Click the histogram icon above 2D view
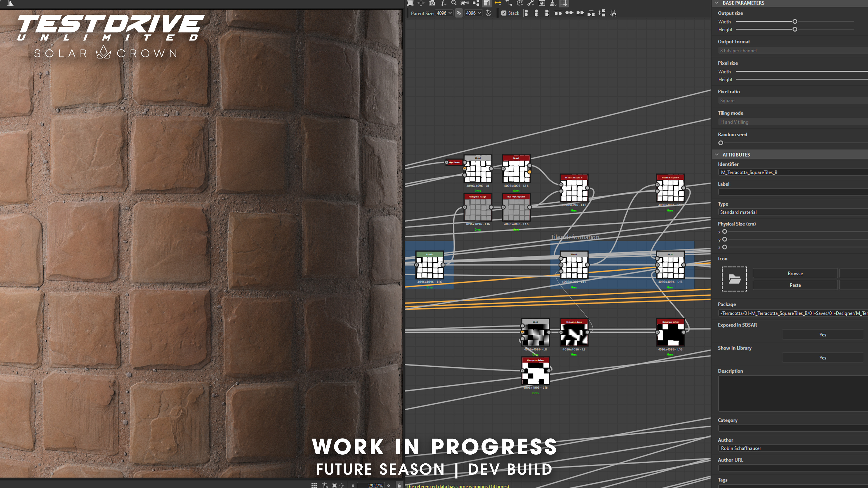Screen dimensions: 868x488 [x=10, y=3]
